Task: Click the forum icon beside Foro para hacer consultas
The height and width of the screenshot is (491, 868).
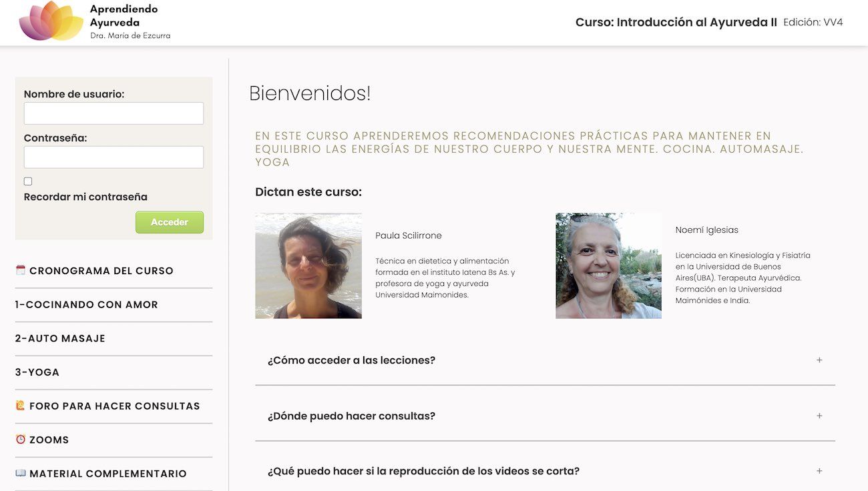Action: click(20, 406)
